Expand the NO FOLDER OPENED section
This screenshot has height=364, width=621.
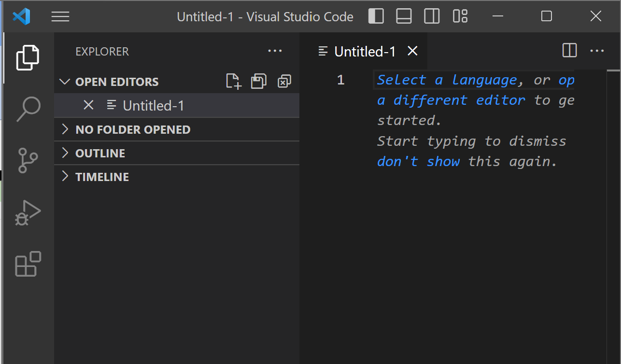[x=177, y=129]
